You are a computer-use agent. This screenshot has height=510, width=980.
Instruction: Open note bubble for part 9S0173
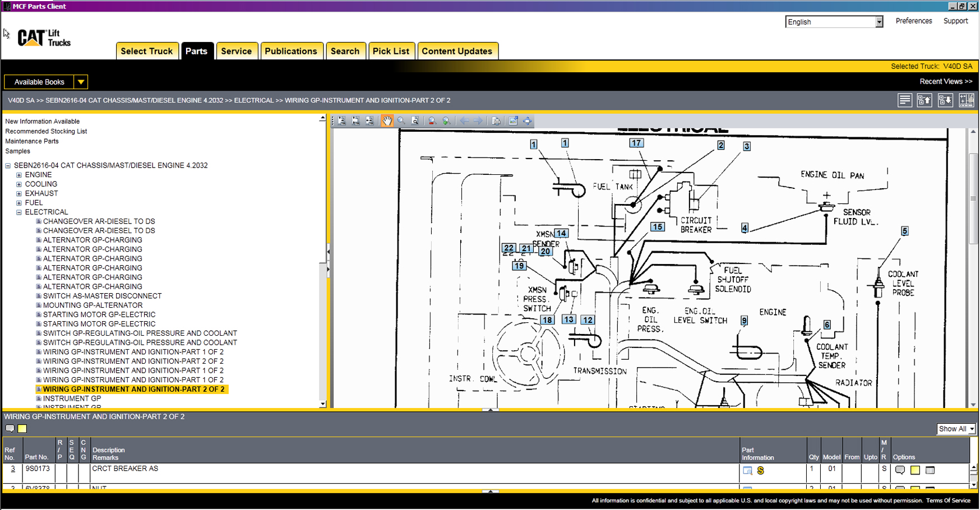pos(900,470)
